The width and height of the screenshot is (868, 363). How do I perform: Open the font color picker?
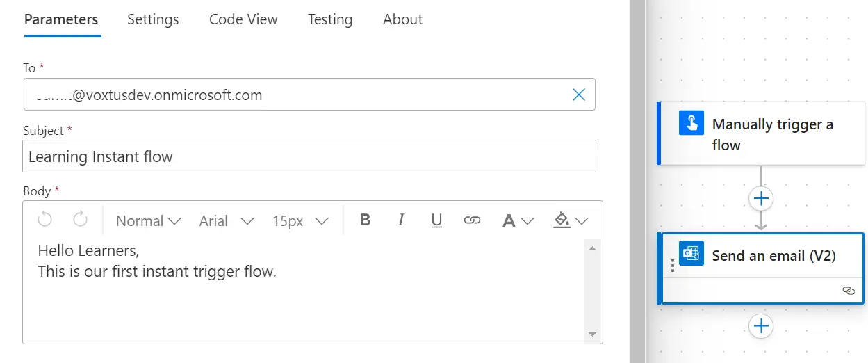pyautogui.click(x=517, y=220)
